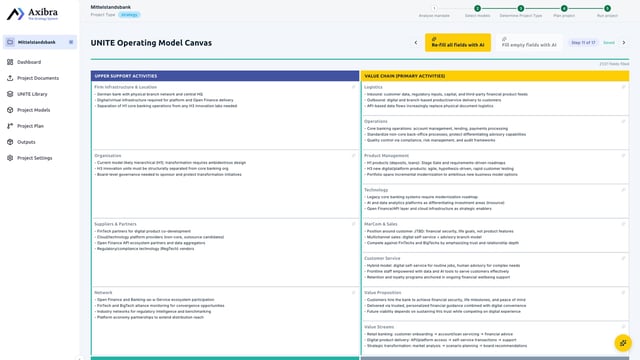Image resolution: width=640 pixels, height=360 pixels.
Task: Click the edit icon of the Organisation field
Action: coord(353,156)
